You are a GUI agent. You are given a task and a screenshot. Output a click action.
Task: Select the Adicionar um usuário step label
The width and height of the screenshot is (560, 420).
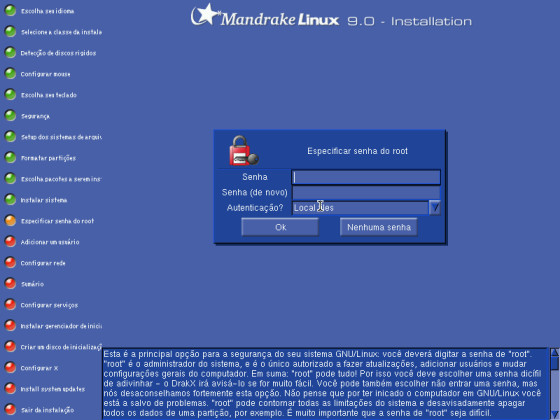click(50, 242)
